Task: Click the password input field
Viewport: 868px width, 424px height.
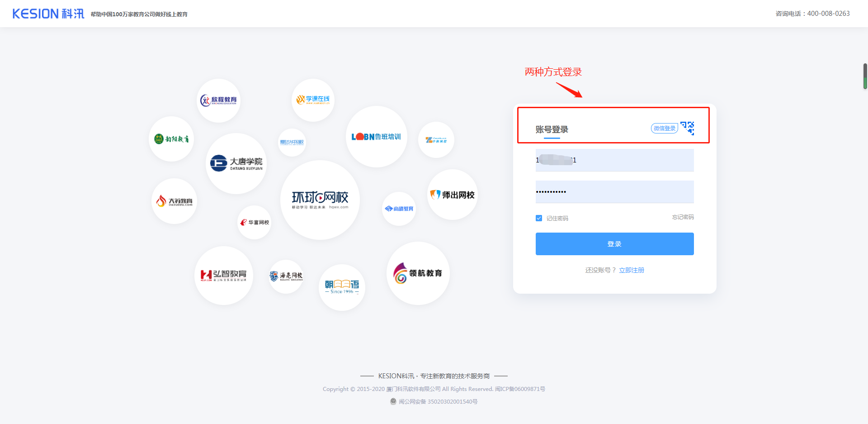Action: point(614,192)
